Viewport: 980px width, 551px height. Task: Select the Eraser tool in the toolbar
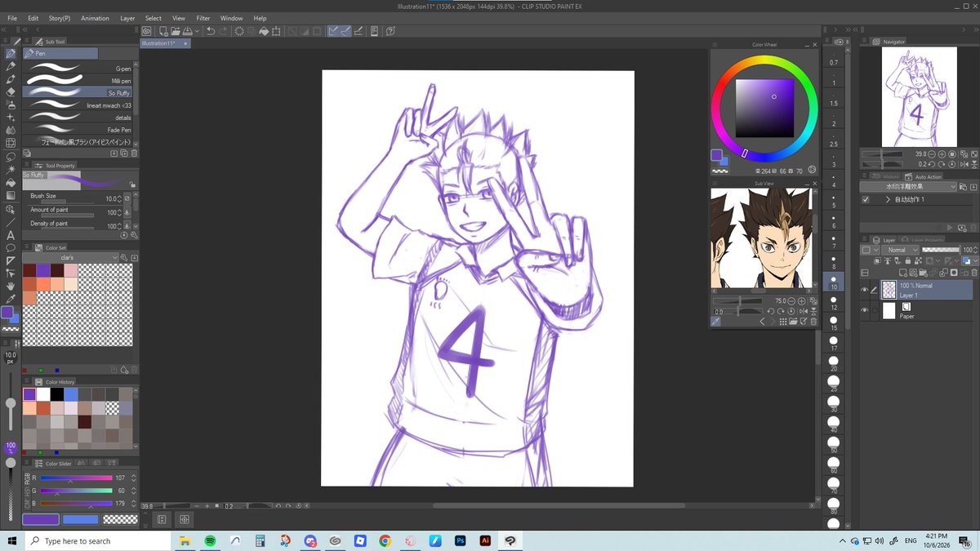pos(11,91)
